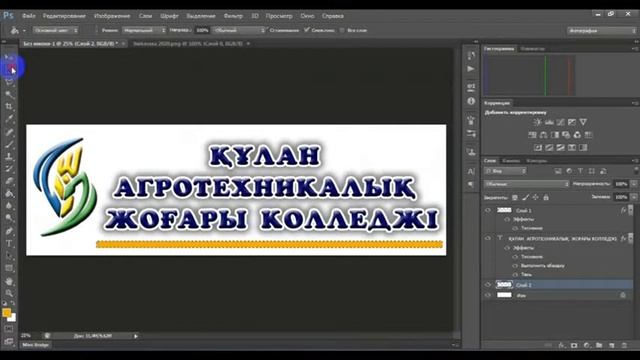Select the Pen tool

click(9, 231)
